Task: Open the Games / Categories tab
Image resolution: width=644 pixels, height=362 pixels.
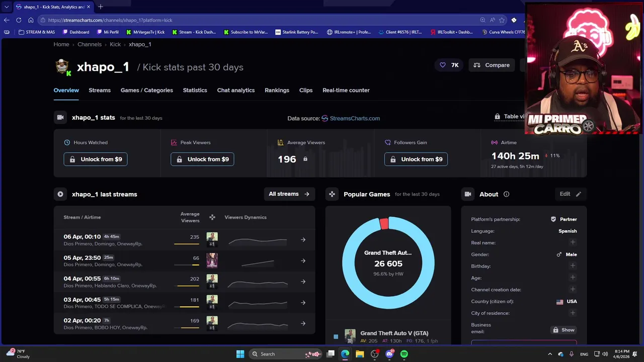Action: [x=147, y=90]
